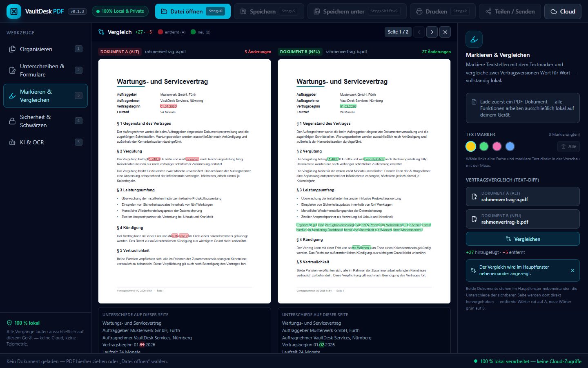Go to next comparison page
Viewport: 588px width, 368px height.
432,32
